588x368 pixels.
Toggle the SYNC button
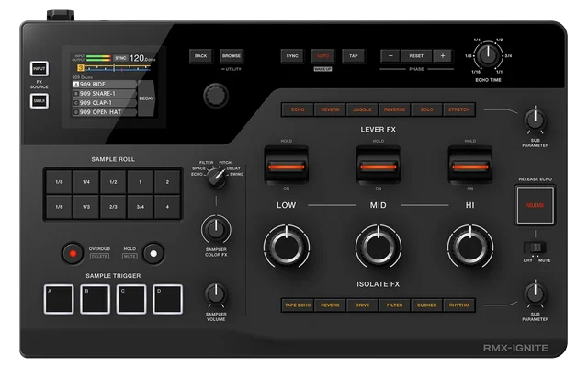[x=292, y=56]
